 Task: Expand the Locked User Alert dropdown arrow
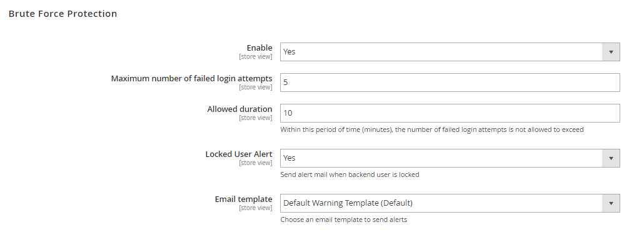[611, 158]
